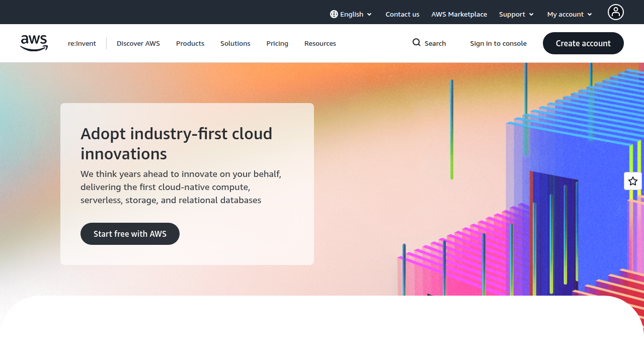Screen dimensions: 644x362
Task: Open the Discover AWS menu
Action: click(x=138, y=43)
